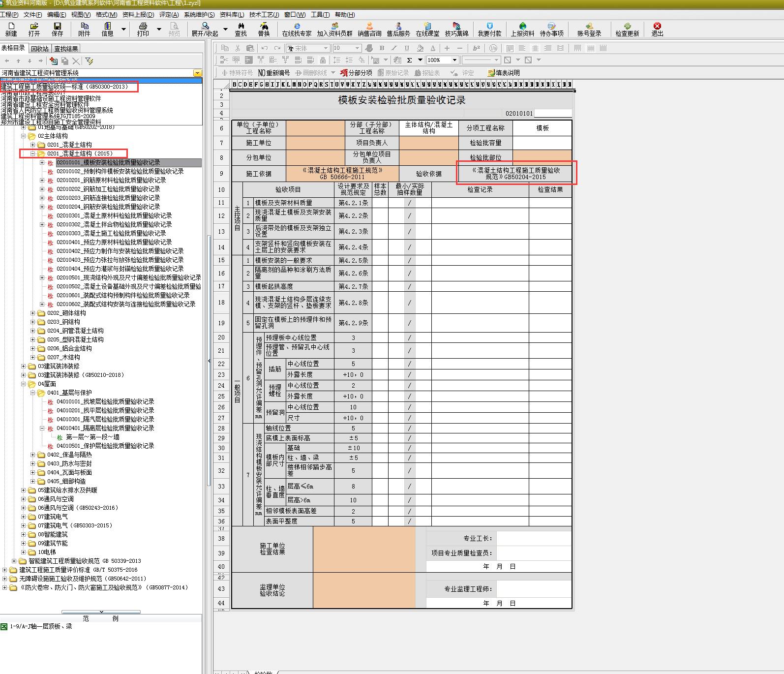
Task: Toggle Underline formatting button
Action: click(x=407, y=48)
